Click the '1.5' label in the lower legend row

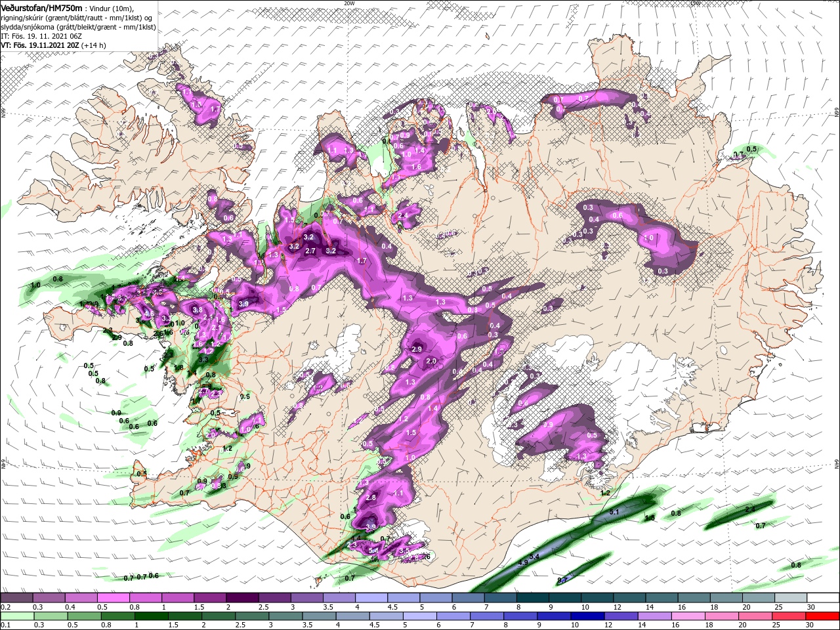pos(173,625)
